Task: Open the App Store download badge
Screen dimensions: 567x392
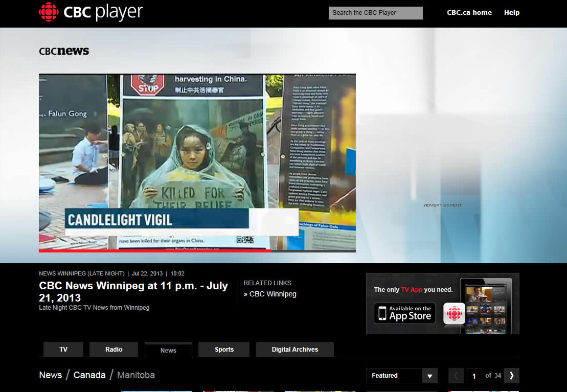Action: coord(405,313)
